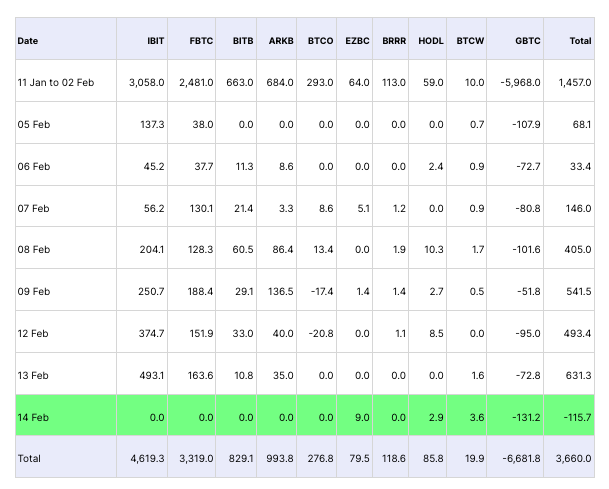Select the 05 Feb date cell
Viewport: 609px width, 489px height.
point(34,123)
